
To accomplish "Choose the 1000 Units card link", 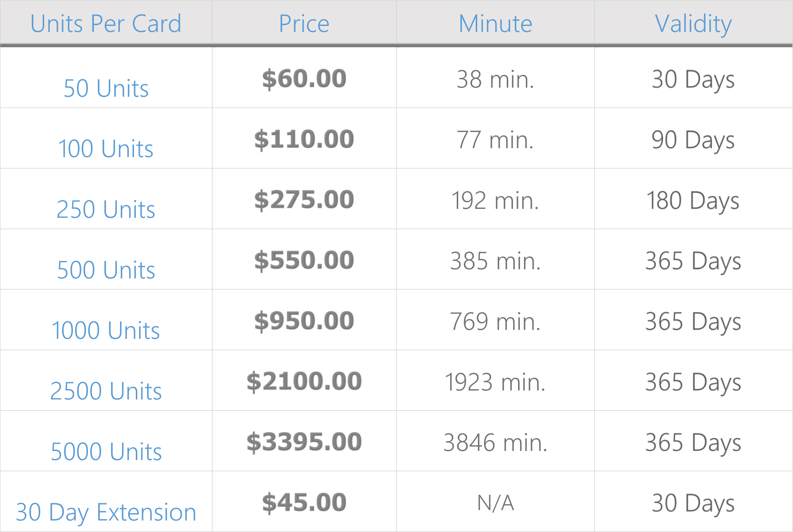I will [106, 331].
